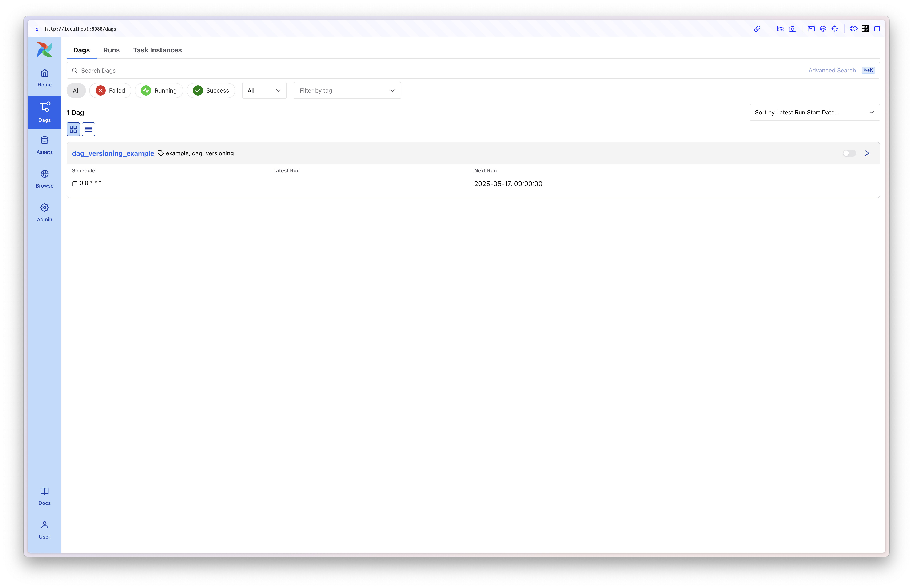Filter Dags by Failed status
This screenshot has width=913, height=588.
(x=110, y=90)
